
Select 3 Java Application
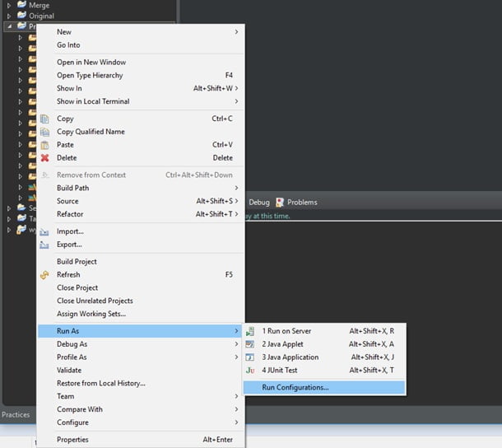click(x=324, y=357)
